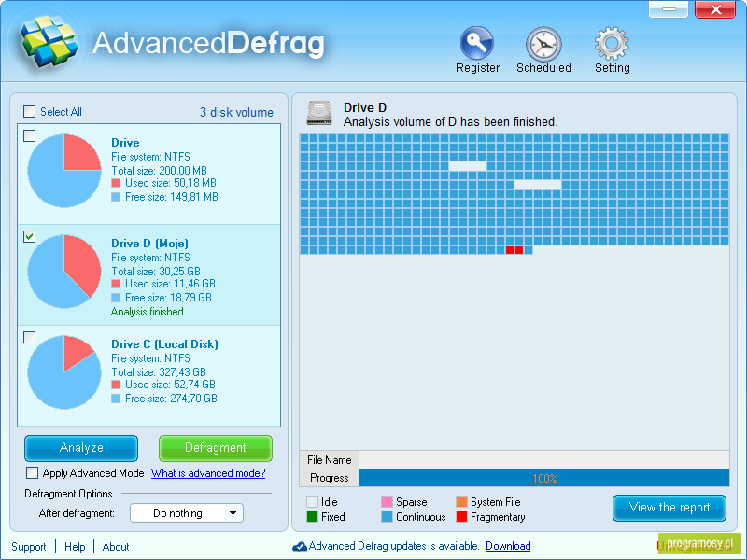Check the Drive C (Local Disk) checkbox

click(x=30, y=337)
